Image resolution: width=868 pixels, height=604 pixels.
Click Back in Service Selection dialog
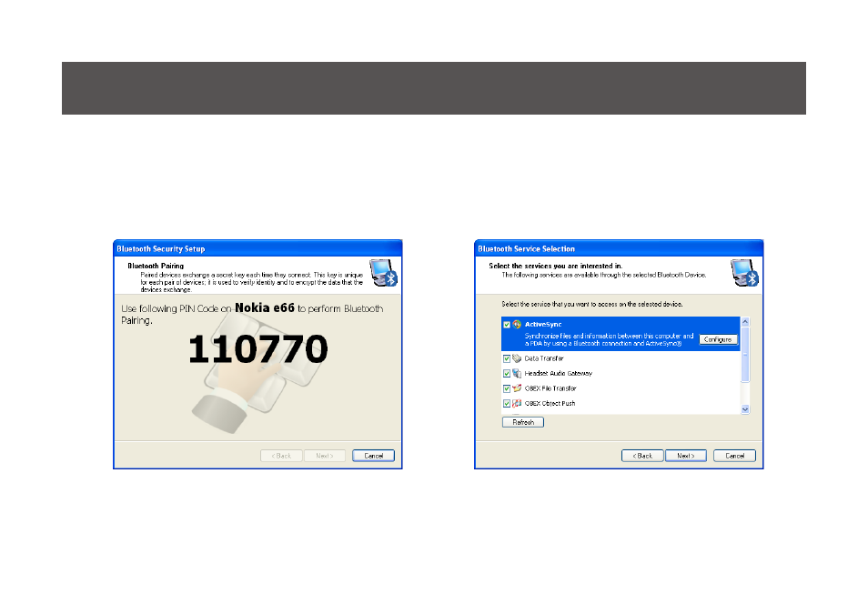click(642, 456)
